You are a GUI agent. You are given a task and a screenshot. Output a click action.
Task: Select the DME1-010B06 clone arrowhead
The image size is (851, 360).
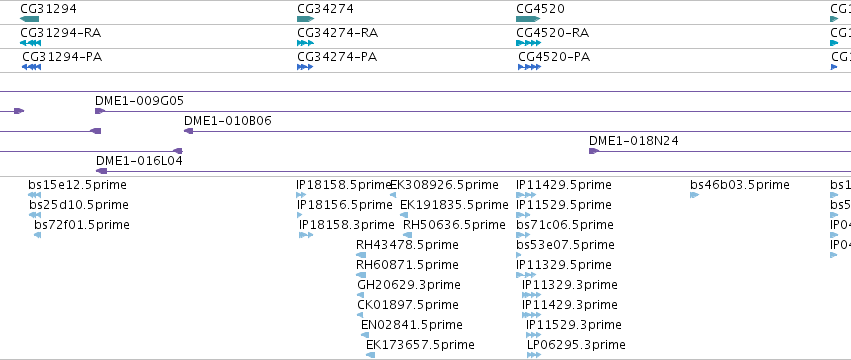pyautogui.click(x=189, y=131)
